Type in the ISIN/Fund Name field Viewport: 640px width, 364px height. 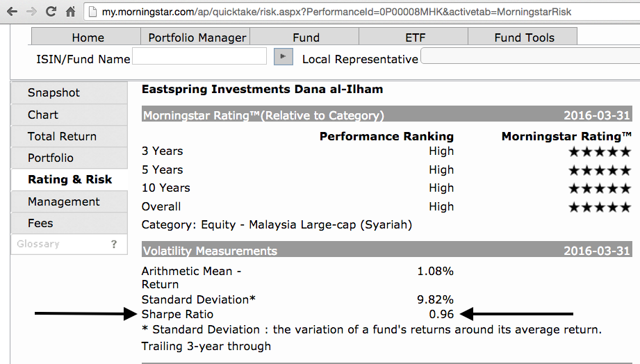click(199, 57)
